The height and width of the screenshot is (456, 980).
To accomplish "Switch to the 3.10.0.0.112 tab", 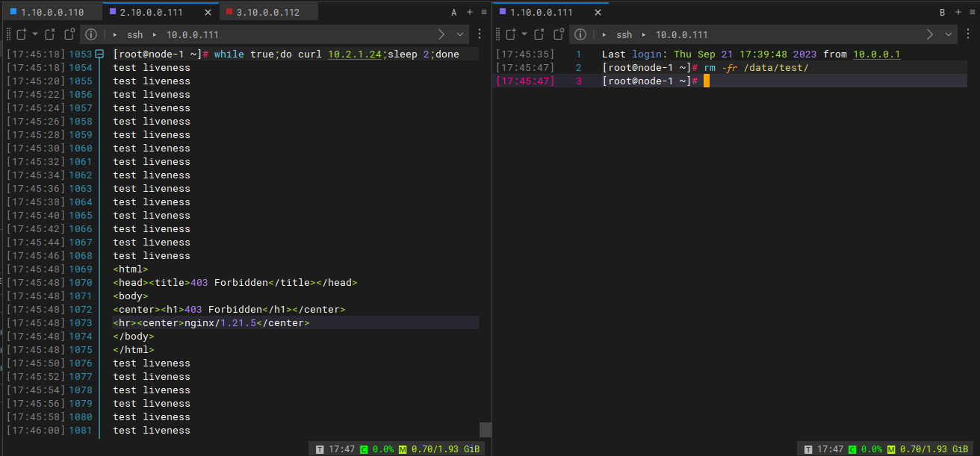I will (x=269, y=12).
